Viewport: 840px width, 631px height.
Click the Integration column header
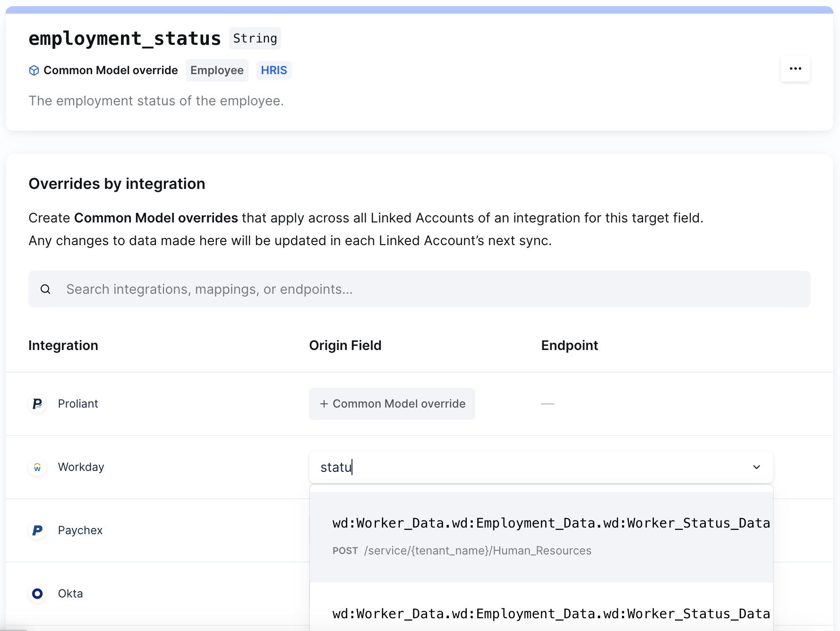63,345
